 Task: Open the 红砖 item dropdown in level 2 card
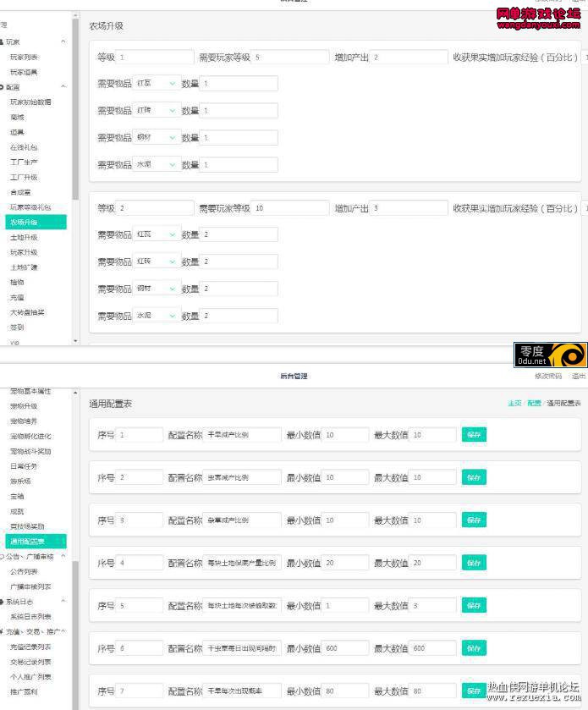click(x=157, y=261)
